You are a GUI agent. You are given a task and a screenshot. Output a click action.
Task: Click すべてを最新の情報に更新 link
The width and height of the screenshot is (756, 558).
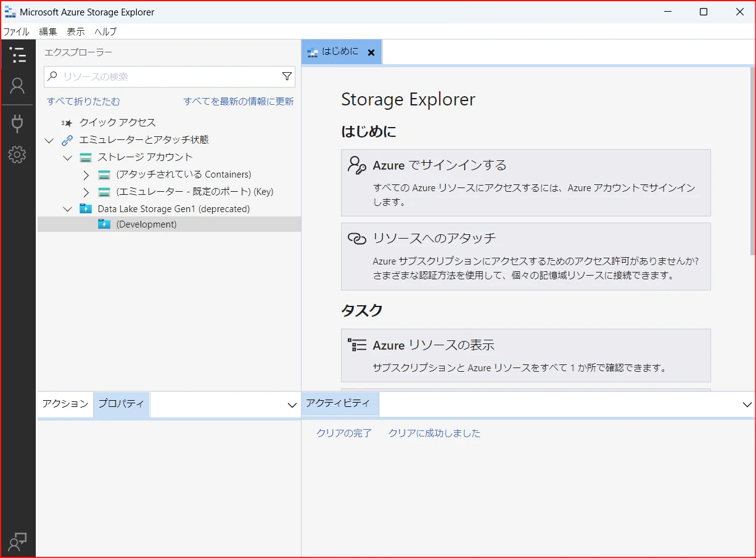pos(239,102)
